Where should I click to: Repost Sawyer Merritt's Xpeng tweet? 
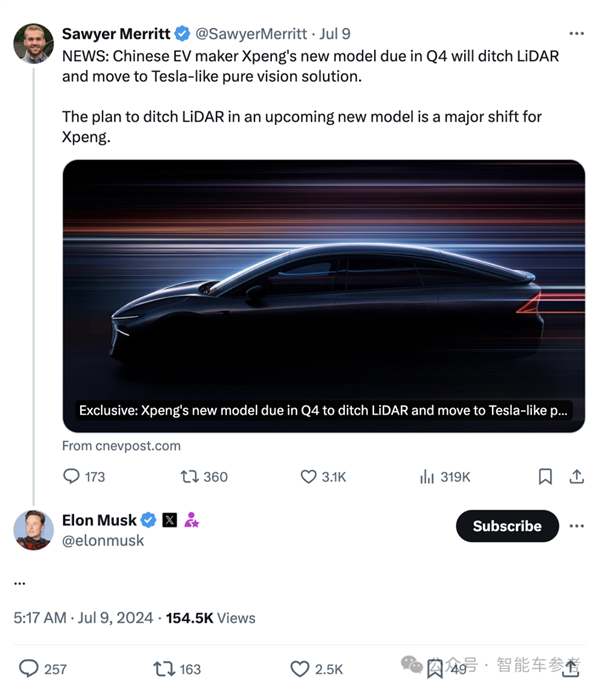click(189, 477)
